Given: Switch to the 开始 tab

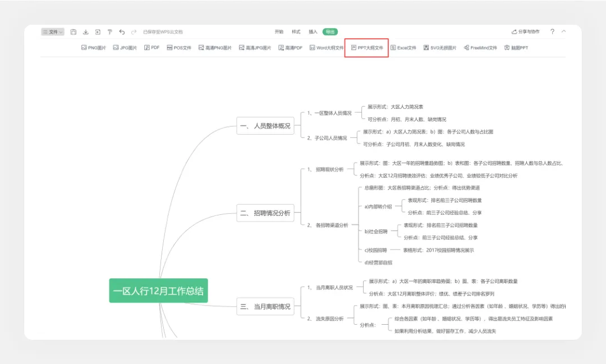Looking at the screenshot, I should tap(279, 32).
